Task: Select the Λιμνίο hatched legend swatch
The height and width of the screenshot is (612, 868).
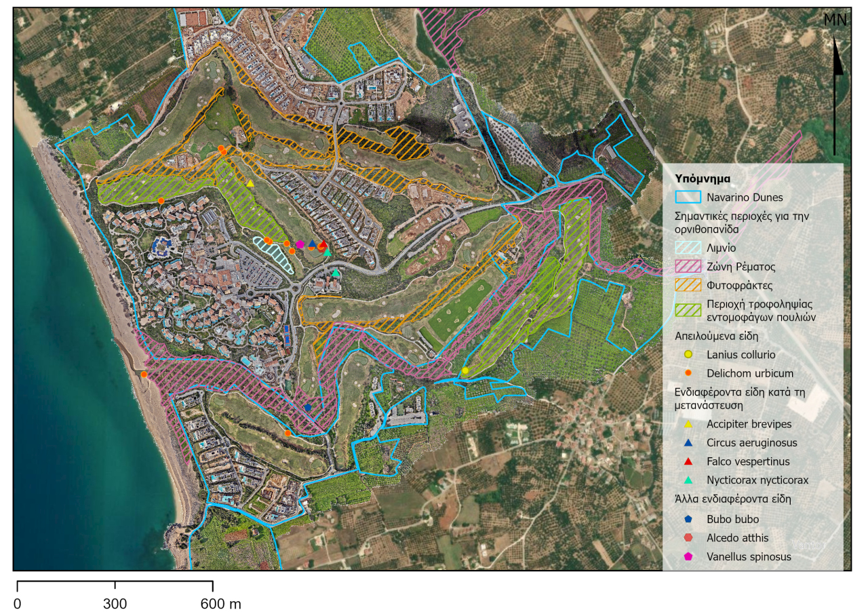Action: coord(688,249)
